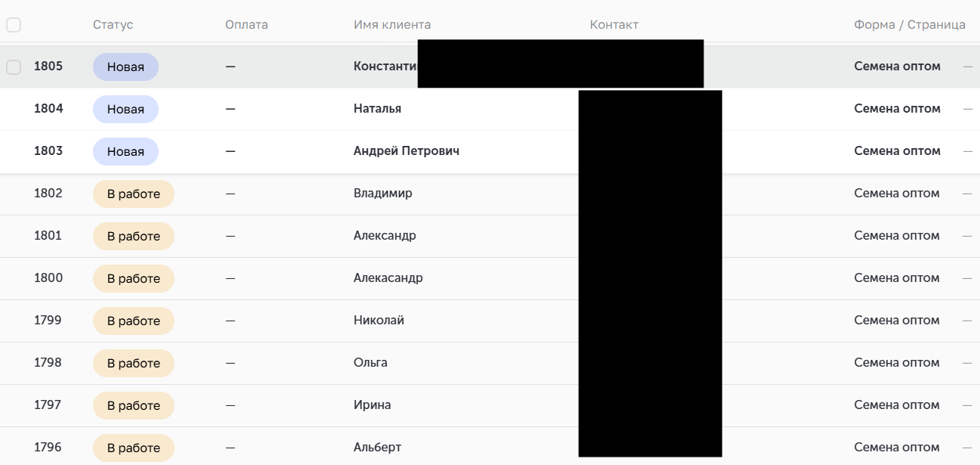This screenshot has height=465, width=980.
Task: Open the «Семена оптом» form on order 1803
Action: pyautogui.click(x=897, y=151)
